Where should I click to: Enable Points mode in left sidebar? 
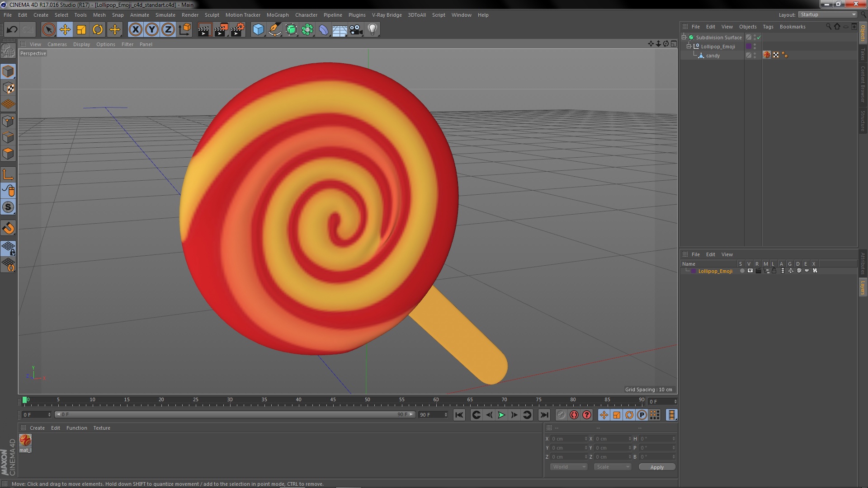pos(8,121)
